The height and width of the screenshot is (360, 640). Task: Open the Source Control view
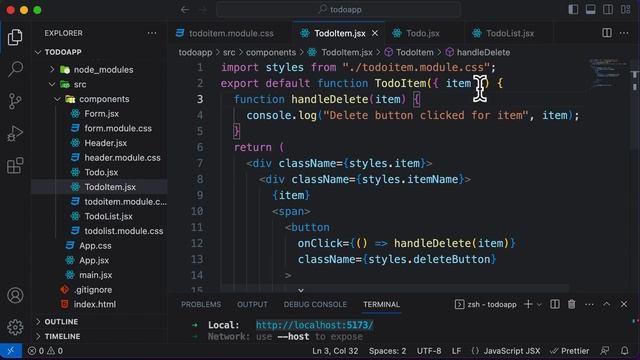(x=15, y=101)
